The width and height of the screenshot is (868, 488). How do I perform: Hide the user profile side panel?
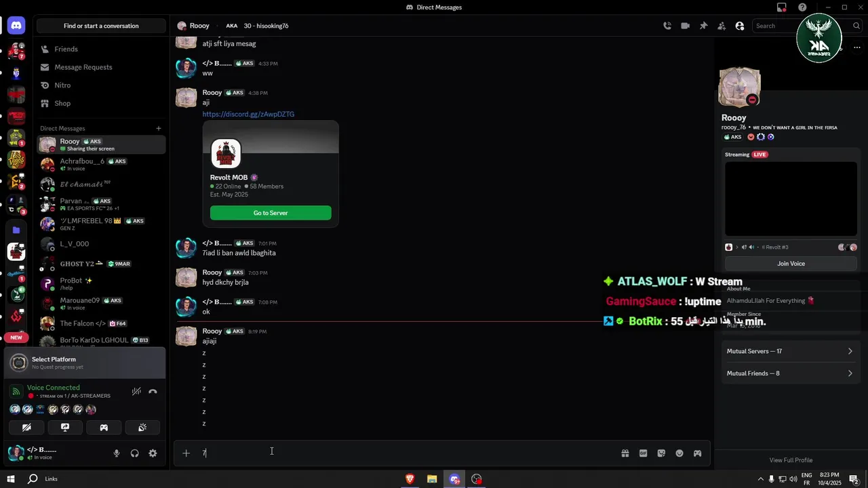pyautogui.click(x=740, y=26)
